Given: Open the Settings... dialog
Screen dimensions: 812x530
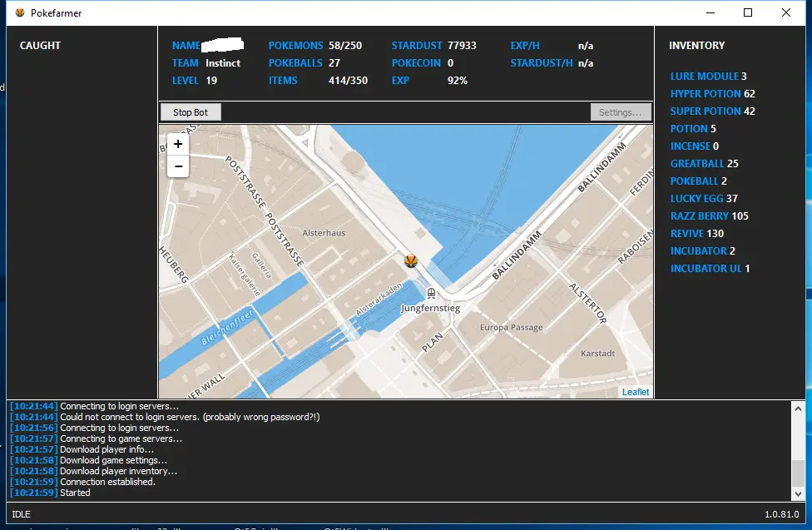Looking at the screenshot, I should point(620,112).
